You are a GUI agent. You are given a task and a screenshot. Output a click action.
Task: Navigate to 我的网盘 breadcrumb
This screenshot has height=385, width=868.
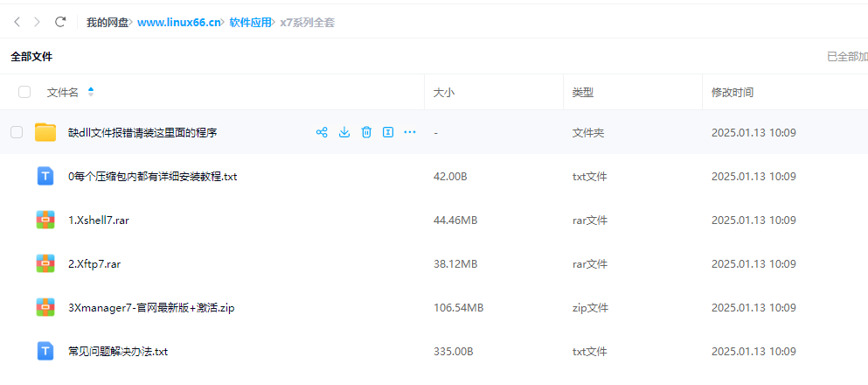(107, 23)
